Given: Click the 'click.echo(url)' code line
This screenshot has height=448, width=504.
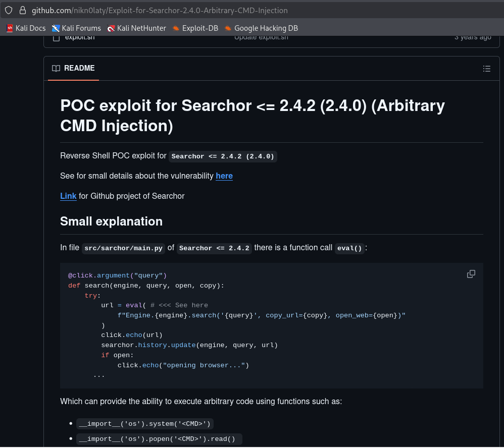Looking at the screenshot, I should 132,335.
